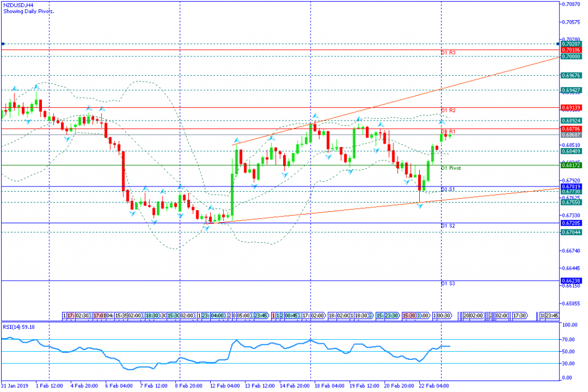Click the Showing Daily Pivots text
The height and width of the screenshot is (392, 588).
click(25, 11)
